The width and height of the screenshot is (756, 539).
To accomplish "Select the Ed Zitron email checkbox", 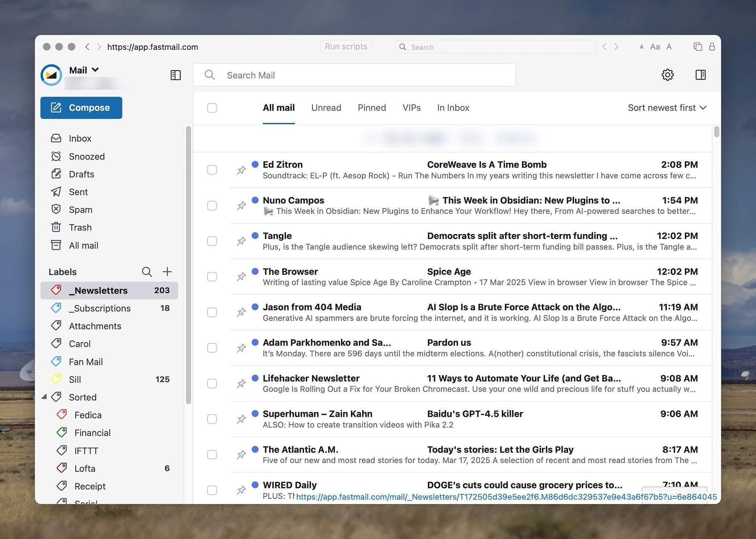I will click(212, 170).
